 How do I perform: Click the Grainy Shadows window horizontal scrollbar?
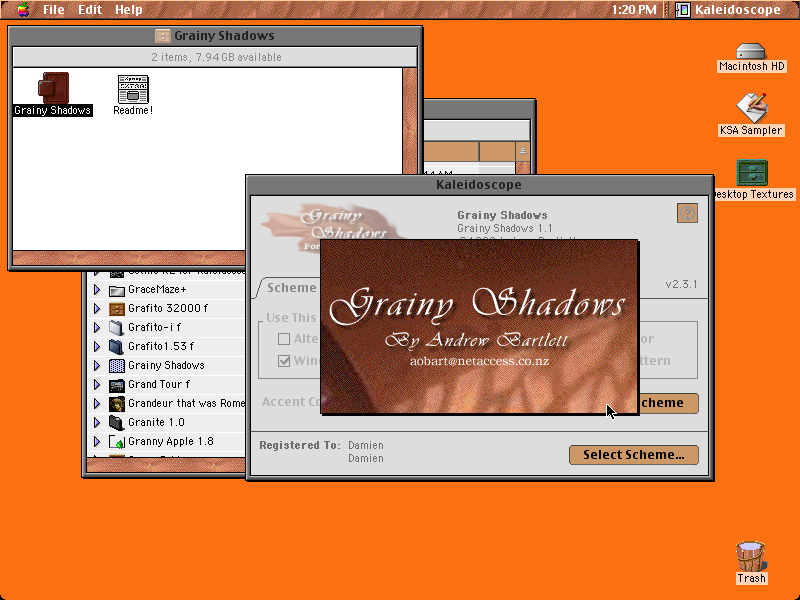(x=207, y=258)
